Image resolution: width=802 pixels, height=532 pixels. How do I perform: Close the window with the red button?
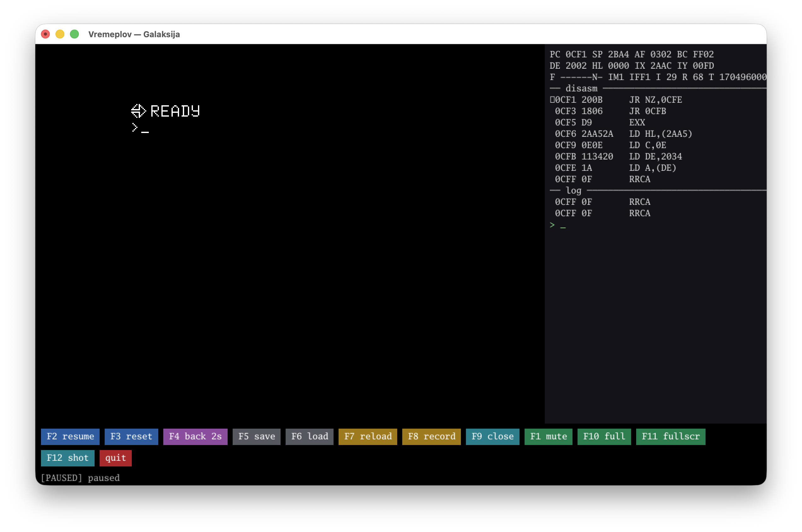pyautogui.click(x=45, y=34)
